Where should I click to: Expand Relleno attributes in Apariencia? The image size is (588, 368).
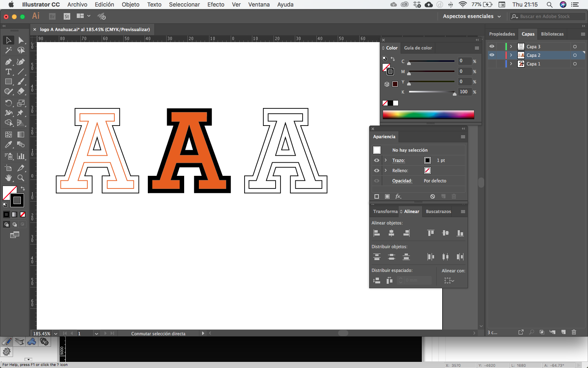click(x=385, y=171)
